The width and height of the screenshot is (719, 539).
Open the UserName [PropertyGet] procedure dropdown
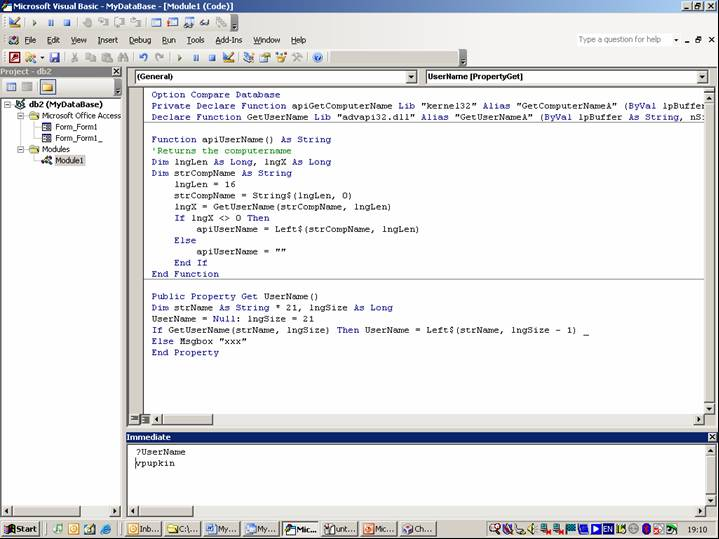[701, 76]
